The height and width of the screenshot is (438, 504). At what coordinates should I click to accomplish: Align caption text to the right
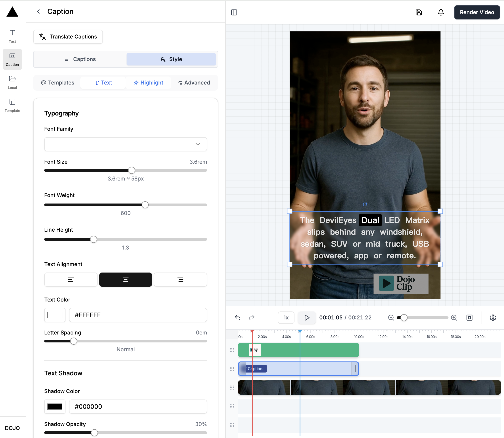180,279
